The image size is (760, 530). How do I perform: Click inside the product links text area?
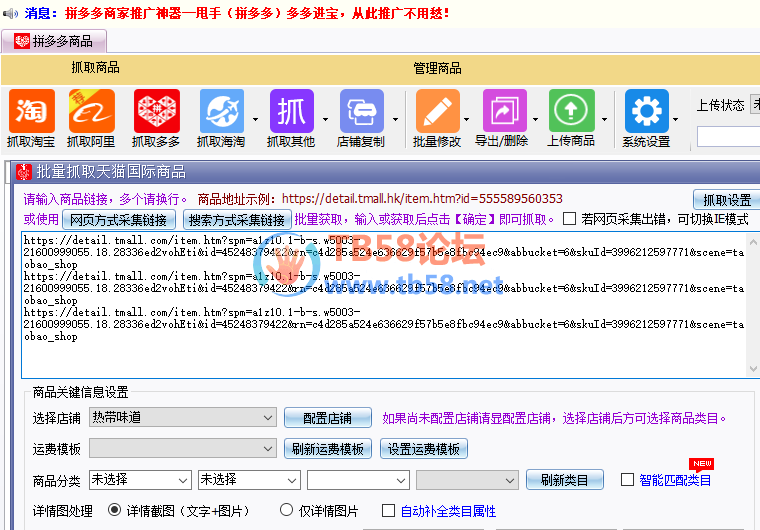point(383,305)
